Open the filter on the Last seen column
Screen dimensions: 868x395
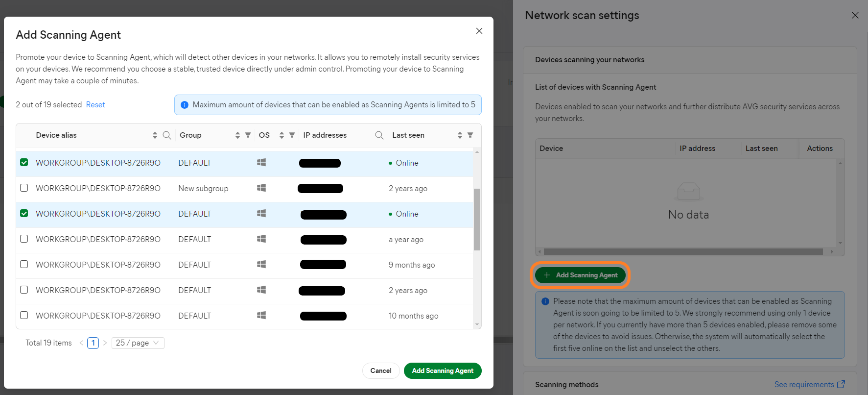click(x=470, y=135)
